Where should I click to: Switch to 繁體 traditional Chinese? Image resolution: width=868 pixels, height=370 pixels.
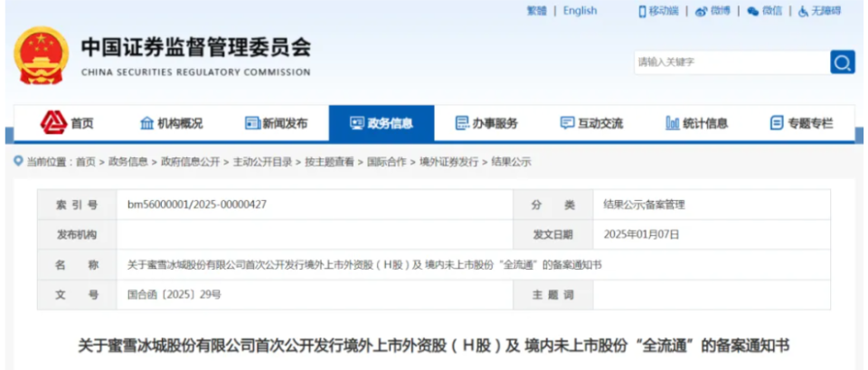[x=536, y=11]
